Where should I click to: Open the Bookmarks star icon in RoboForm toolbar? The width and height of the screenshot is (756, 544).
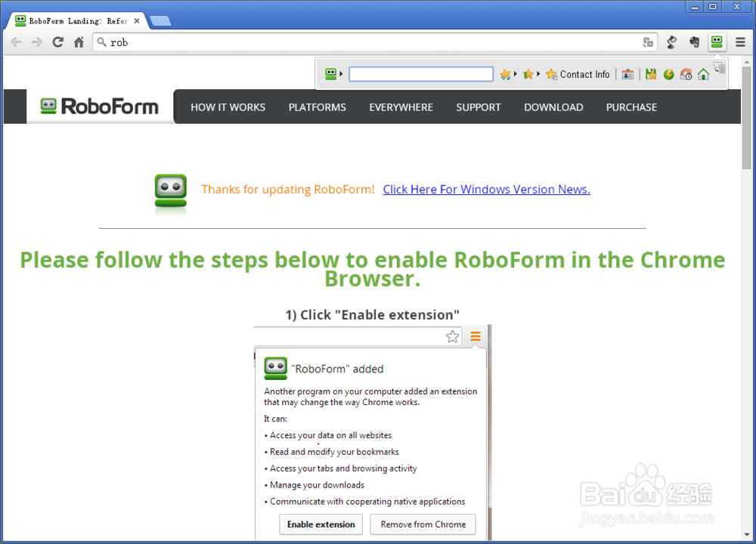point(528,74)
